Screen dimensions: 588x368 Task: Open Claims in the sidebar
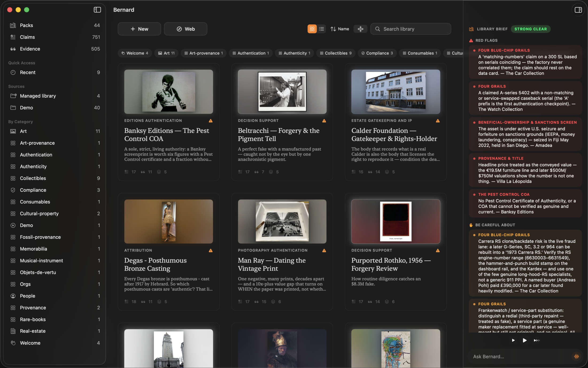click(x=55, y=37)
